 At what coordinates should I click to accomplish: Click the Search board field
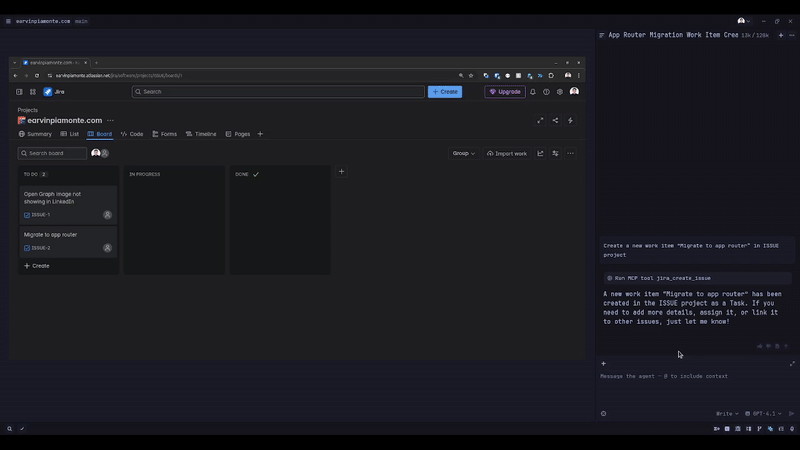coord(53,153)
